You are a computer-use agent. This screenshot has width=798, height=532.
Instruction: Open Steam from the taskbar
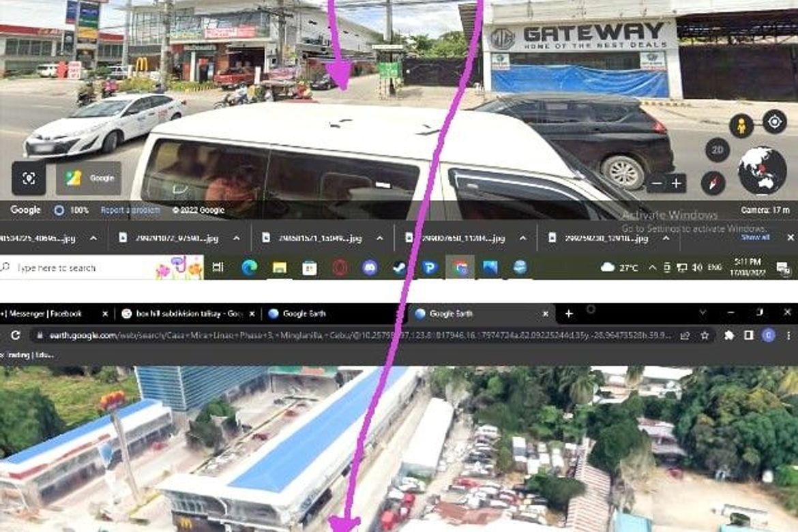400,267
